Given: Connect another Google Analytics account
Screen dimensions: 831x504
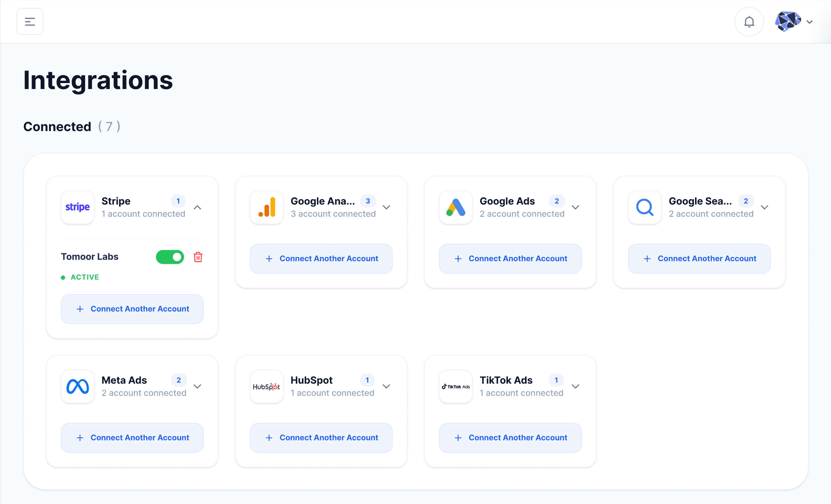Looking at the screenshot, I should [321, 258].
